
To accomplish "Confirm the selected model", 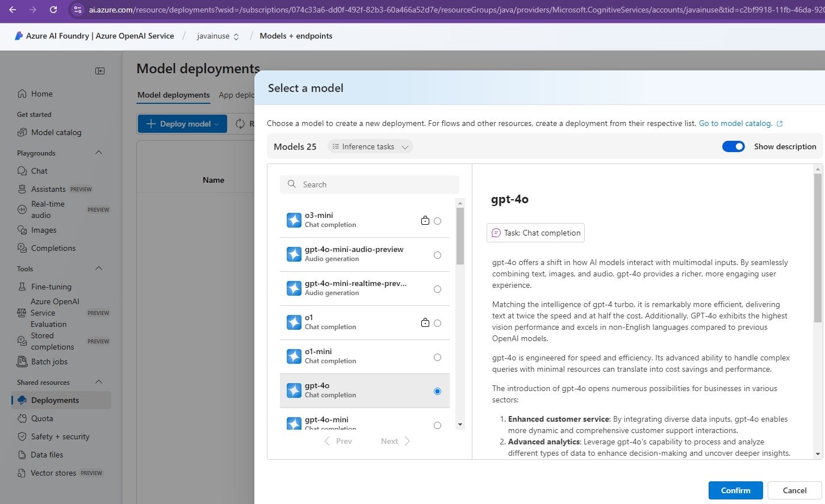I will click(735, 490).
